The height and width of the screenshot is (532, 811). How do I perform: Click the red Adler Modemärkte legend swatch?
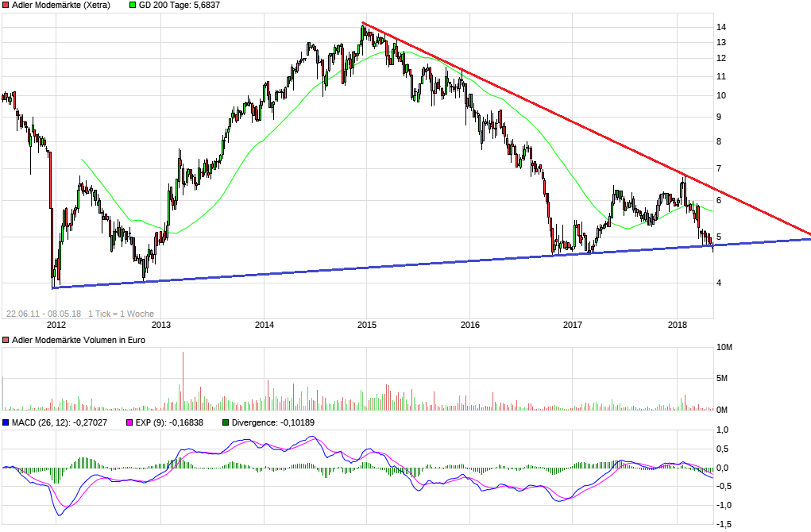pyautogui.click(x=6, y=5)
